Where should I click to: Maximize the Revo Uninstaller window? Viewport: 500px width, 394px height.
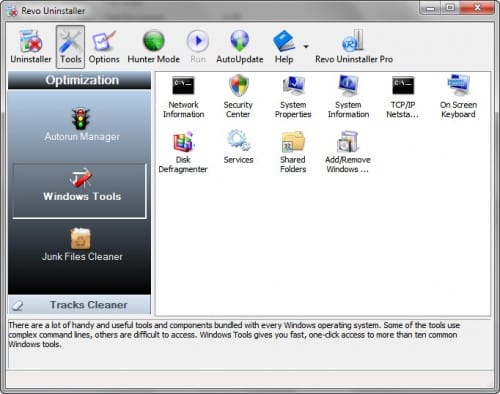tap(450, 8)
